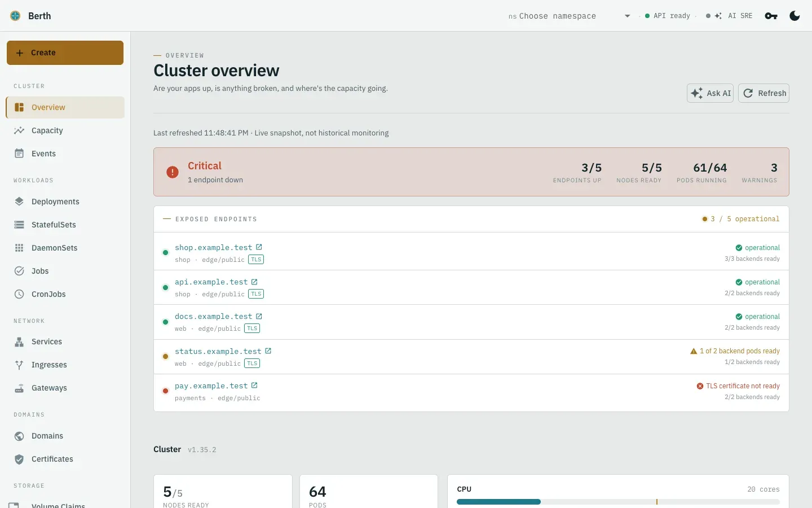Click the Ask AI button
The image size is (812, 508).
tap(710, 93)
